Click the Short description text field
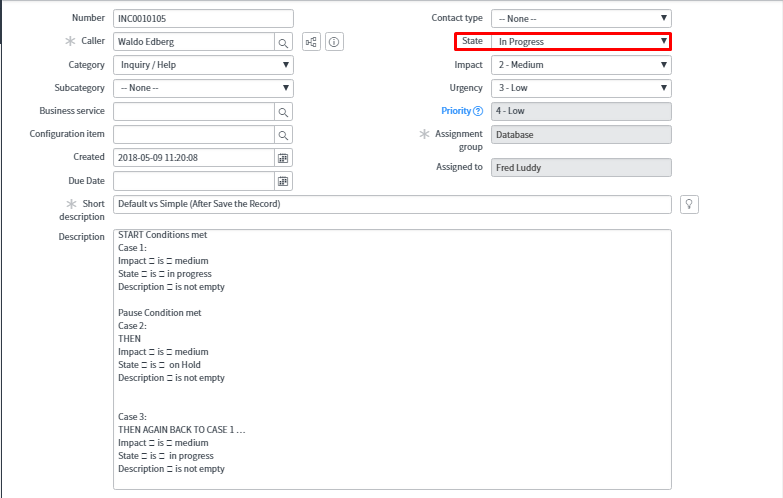This screenshot has width=783, height=498. pyautogui.click(x=392, y=204)
